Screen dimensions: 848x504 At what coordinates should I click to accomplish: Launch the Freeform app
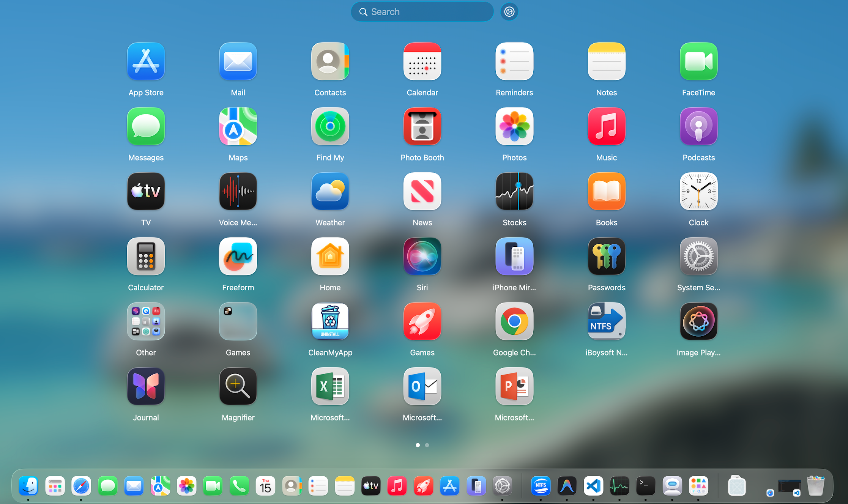pos(238,257)
